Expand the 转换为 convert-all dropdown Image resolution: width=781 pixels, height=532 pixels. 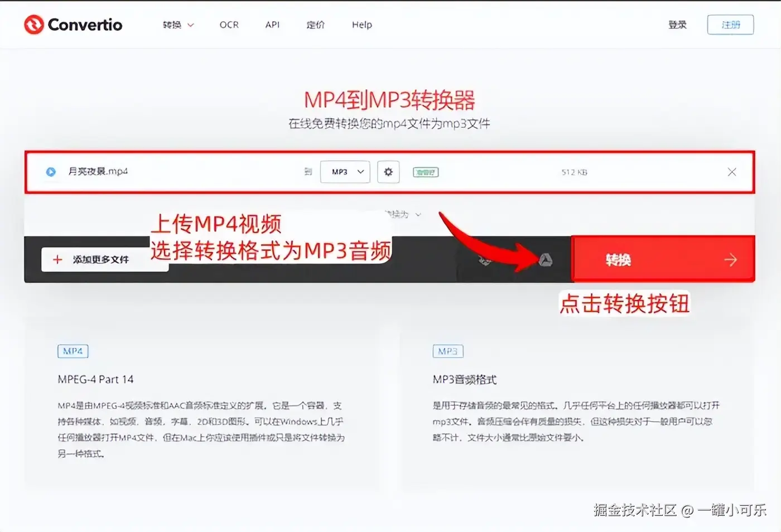point(404,214)
